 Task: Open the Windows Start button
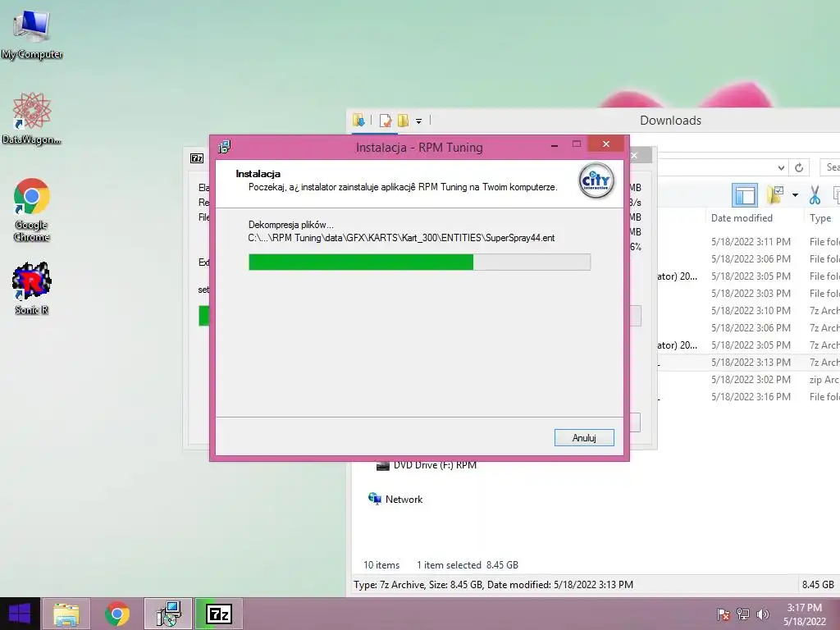[20, 614]
